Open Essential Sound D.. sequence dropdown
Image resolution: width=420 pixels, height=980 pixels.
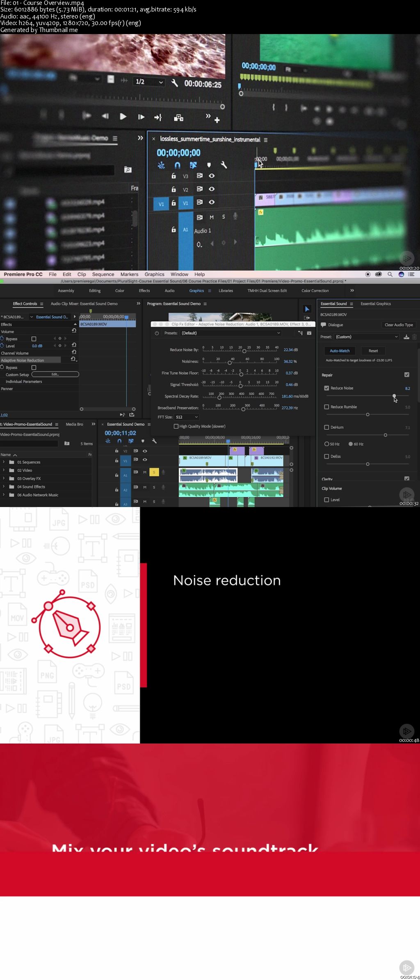click(x=32, y=317)
